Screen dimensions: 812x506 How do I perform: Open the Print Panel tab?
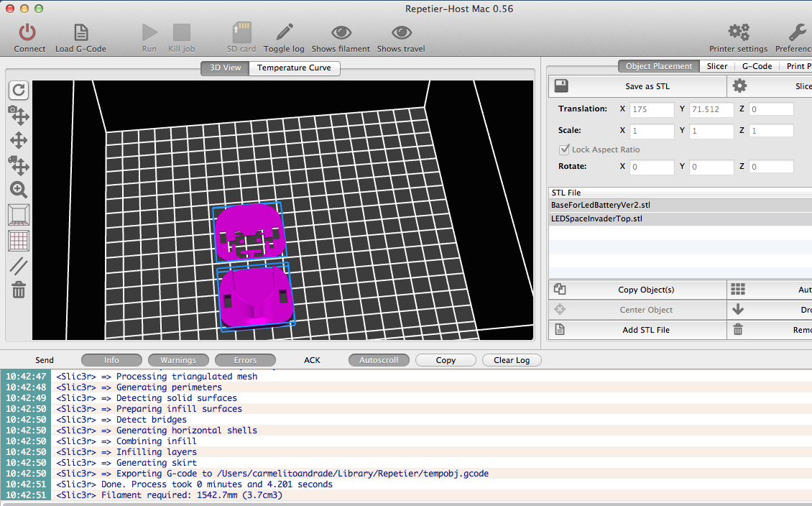796,66
